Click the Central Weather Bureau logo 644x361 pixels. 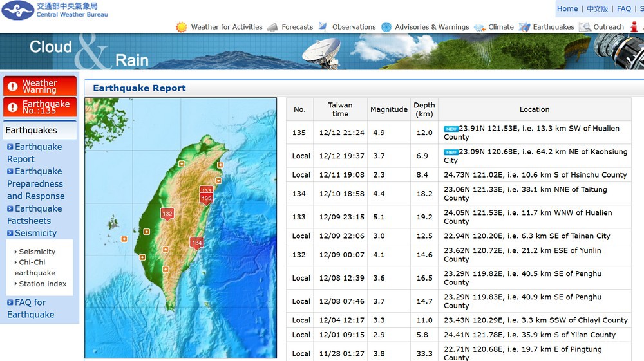pos(55,10)
